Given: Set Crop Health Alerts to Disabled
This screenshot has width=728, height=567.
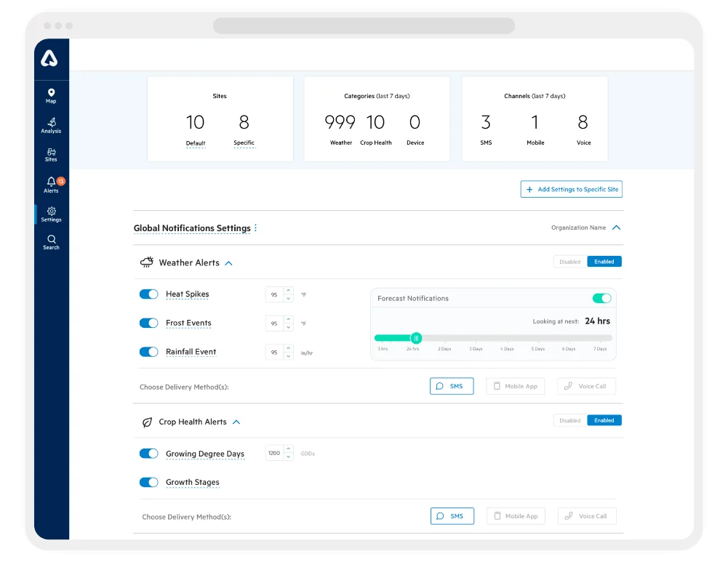Looking at the screenshot, I should (x=570, y=420).
